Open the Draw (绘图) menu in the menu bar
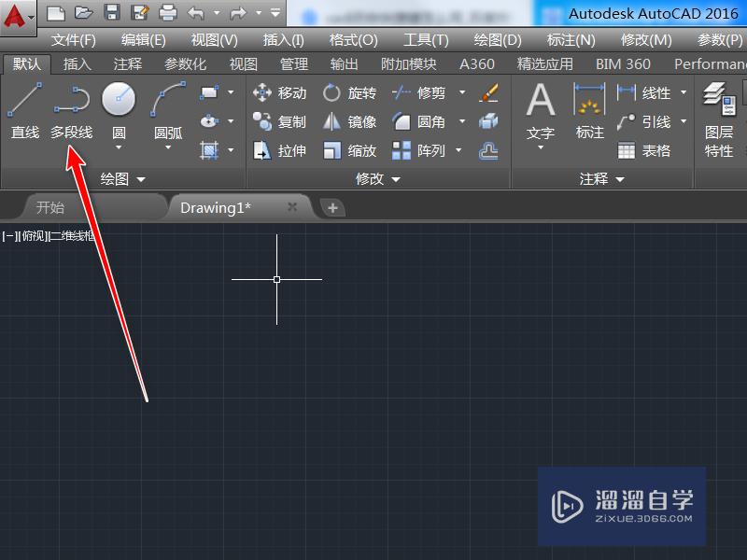The image size is (747, 560). pos(498,40)
